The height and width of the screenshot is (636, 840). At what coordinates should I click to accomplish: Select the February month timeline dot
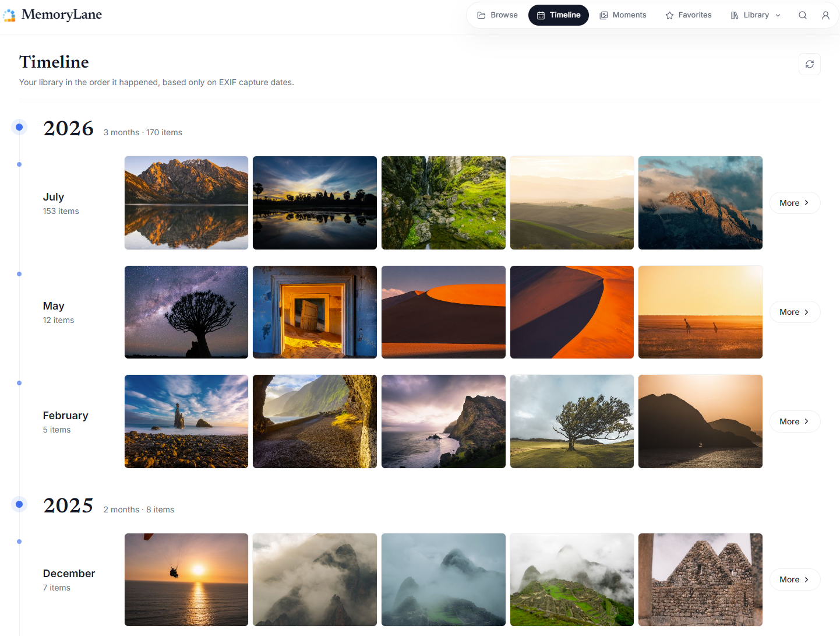tap(19, 383)
